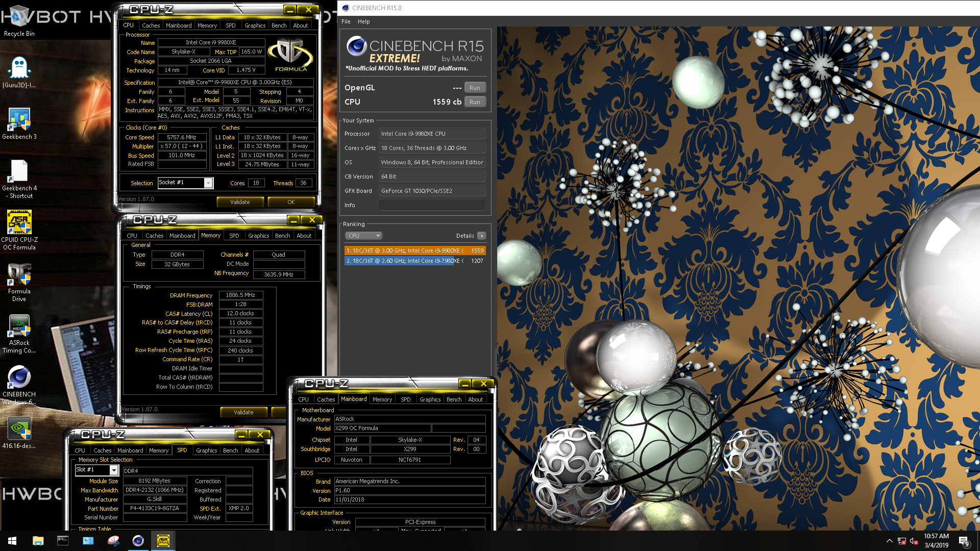
Task: Launch CPUID CPU-Z OC Formula desktop icon
Action: point(19,230)
